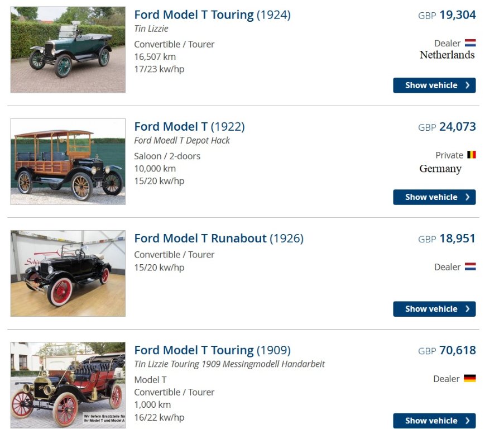Click the GBP 70,618 price
The image size is (504, 429).
(447, 350)
